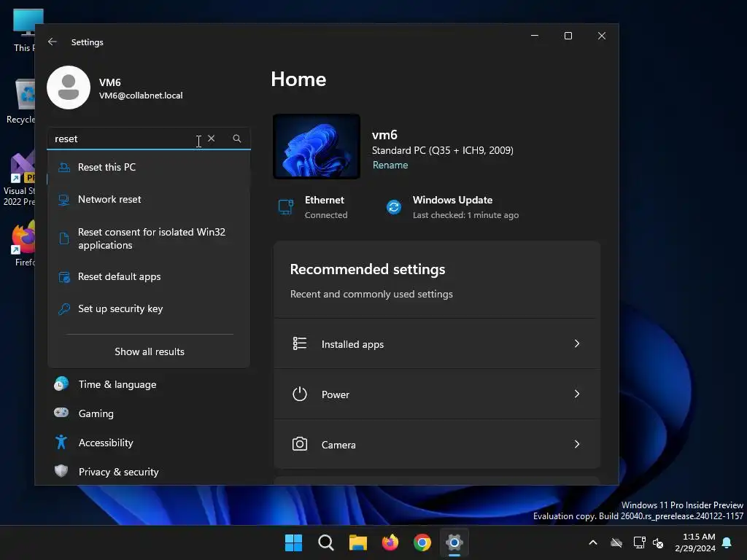Click the Recommended settings heading
The width and height of the screenshot is (747, 560).
tap(368, 269)
